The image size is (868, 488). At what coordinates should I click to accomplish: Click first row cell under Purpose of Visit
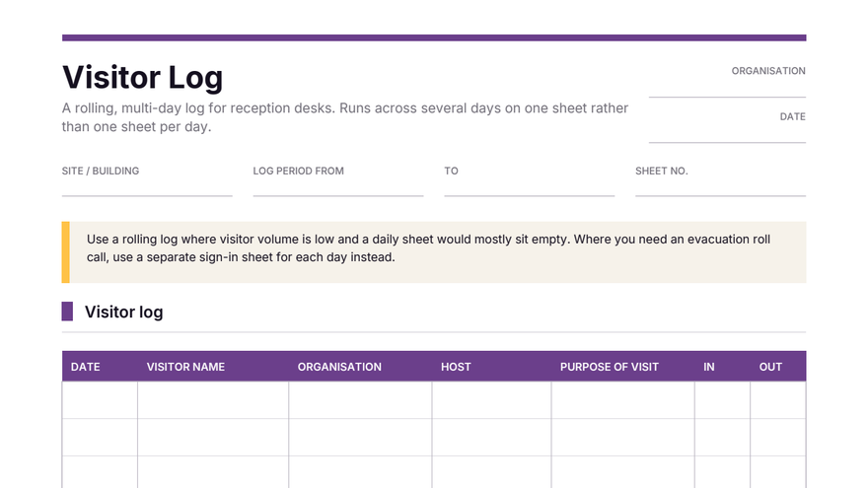coord(622,400)
